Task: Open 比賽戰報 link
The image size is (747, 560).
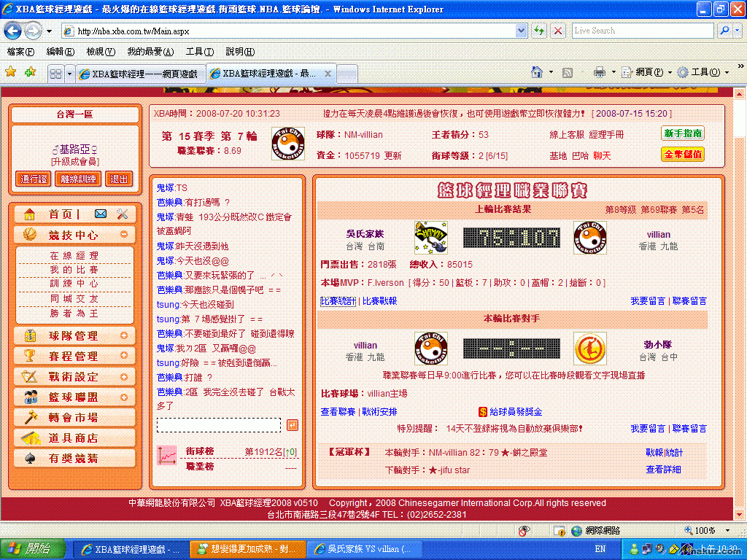Action: click(379, 301)
